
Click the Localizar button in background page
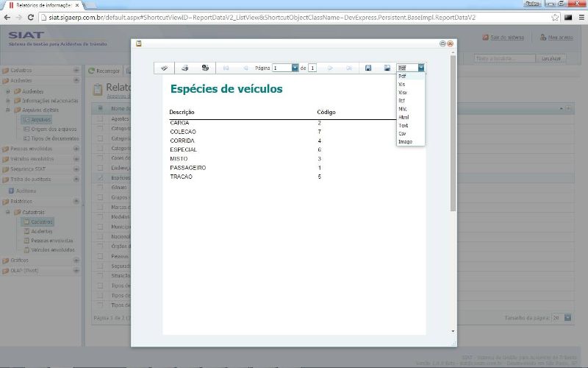551,59
